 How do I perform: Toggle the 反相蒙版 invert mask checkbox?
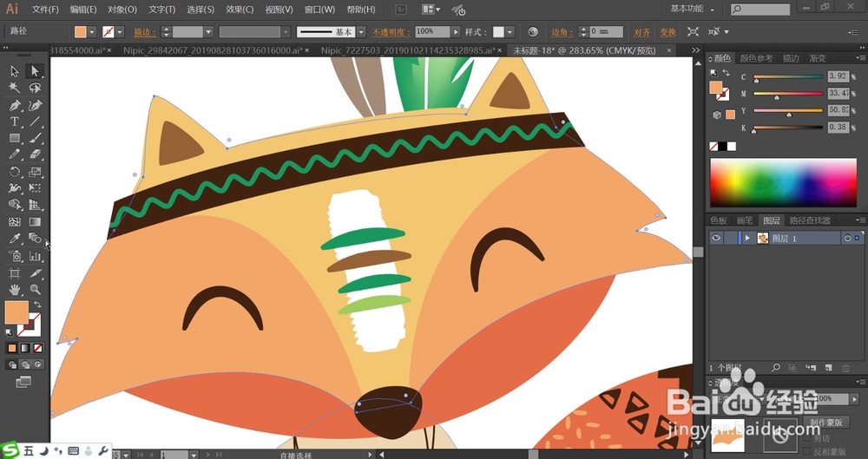coord(807,452)
